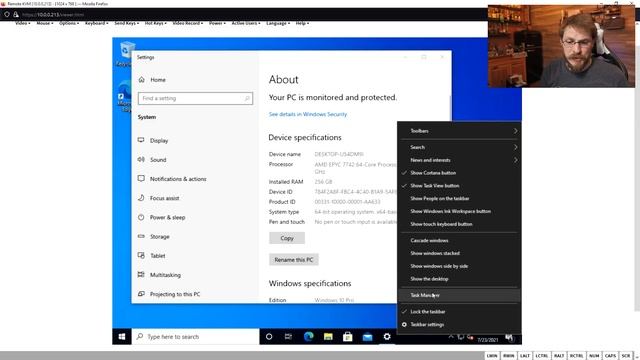The image size is (640, 360).
Task: Toggle the CAPS lock indicator
Action: coord(610,356)
